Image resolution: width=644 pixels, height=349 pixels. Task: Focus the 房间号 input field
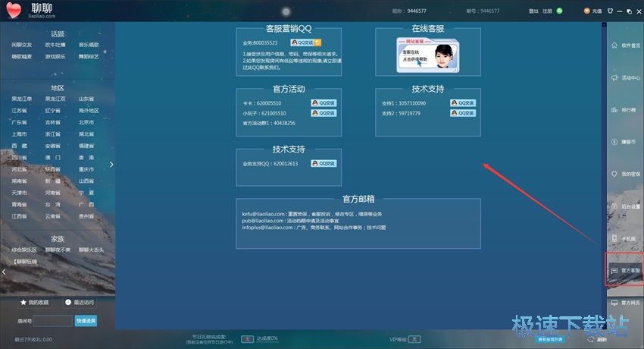click(52, 321)
